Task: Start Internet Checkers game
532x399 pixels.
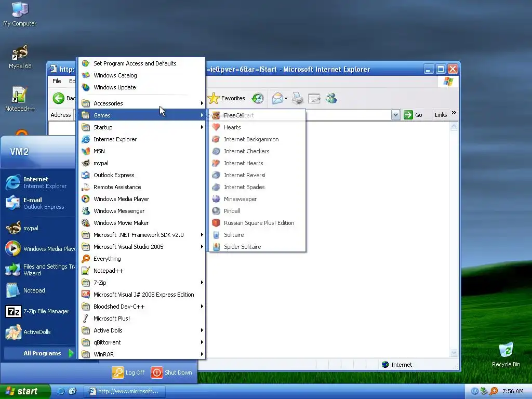Action: [257, 151]
